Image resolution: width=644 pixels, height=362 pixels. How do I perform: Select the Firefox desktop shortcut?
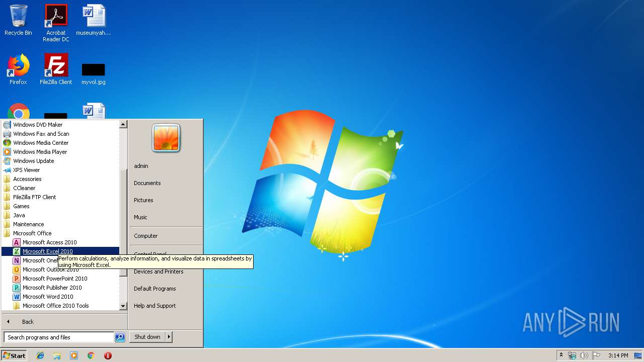click(18, 69)
